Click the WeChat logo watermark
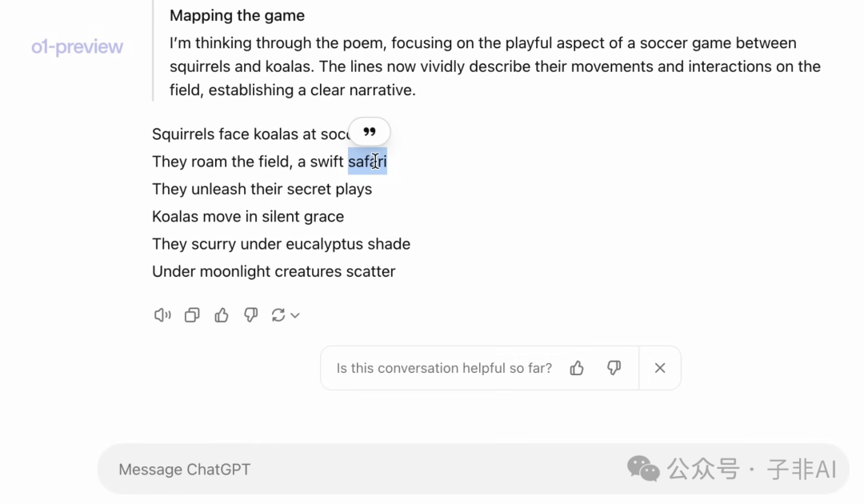Image resolution: width=864 pixels, height=504 pixels. [x=643, y=469]
